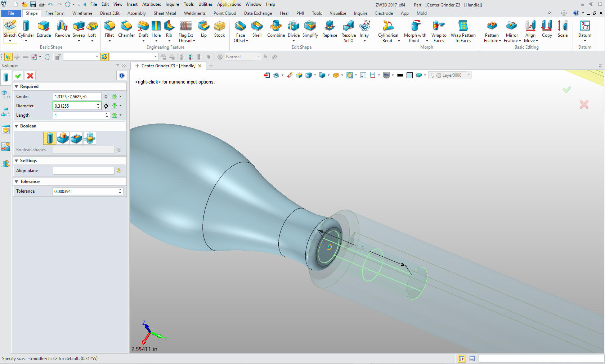Confirm cylinder with green checkmark button
Viewport: 605px width, 364px height.
(x=18, y=76)
